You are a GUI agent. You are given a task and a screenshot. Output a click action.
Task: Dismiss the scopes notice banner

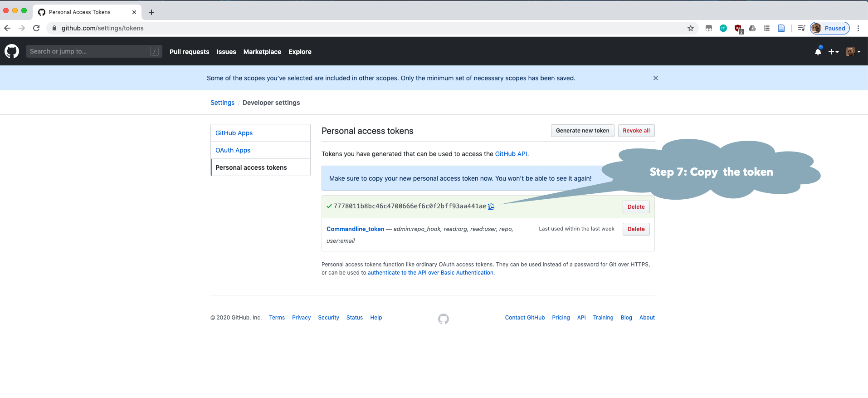(x=655, y=78)
